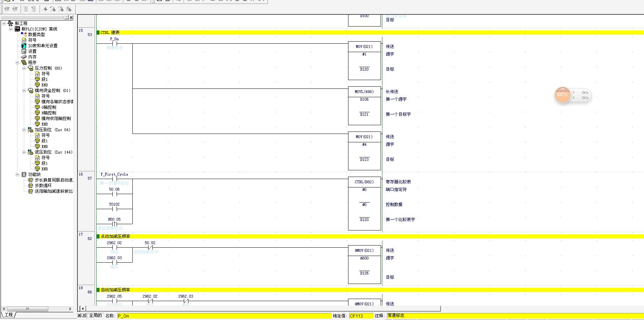Open H轴控制 section in tree

click(x=49, y=113)
